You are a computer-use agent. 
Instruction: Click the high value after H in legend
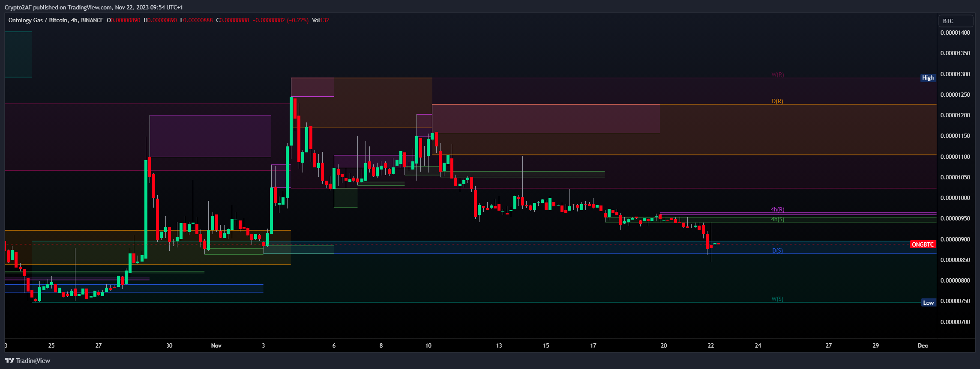coord(162,20)
